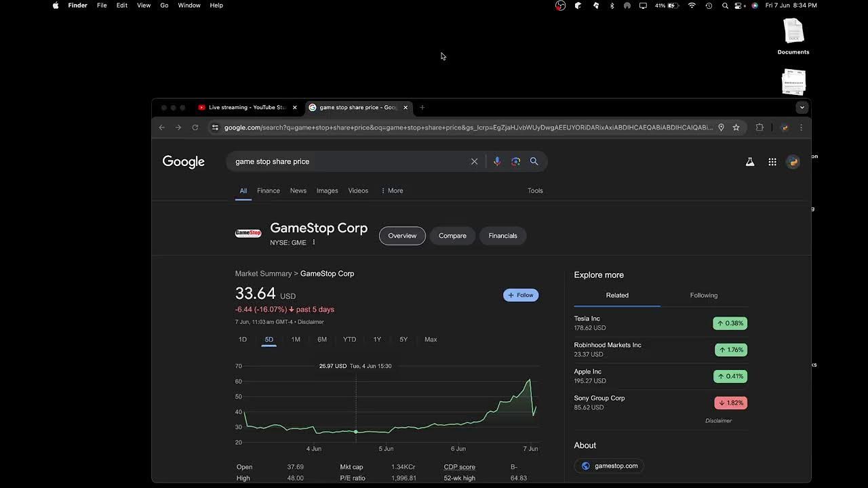Open search Tools
This screenshot has height=488, width=868.
click(535, 190)
